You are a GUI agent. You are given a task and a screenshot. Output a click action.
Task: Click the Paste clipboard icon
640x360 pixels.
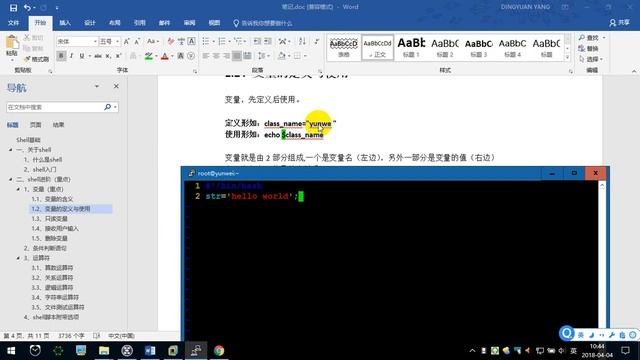(x=12, y=42)
